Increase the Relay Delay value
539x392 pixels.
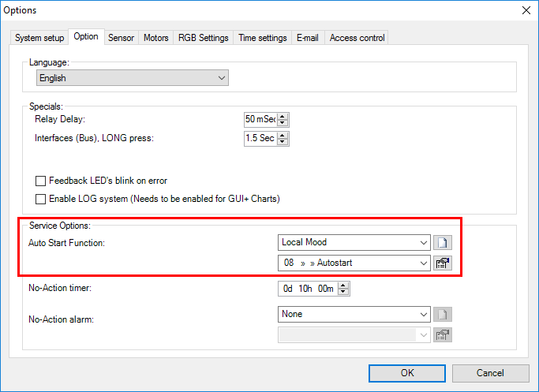point(283,116)
